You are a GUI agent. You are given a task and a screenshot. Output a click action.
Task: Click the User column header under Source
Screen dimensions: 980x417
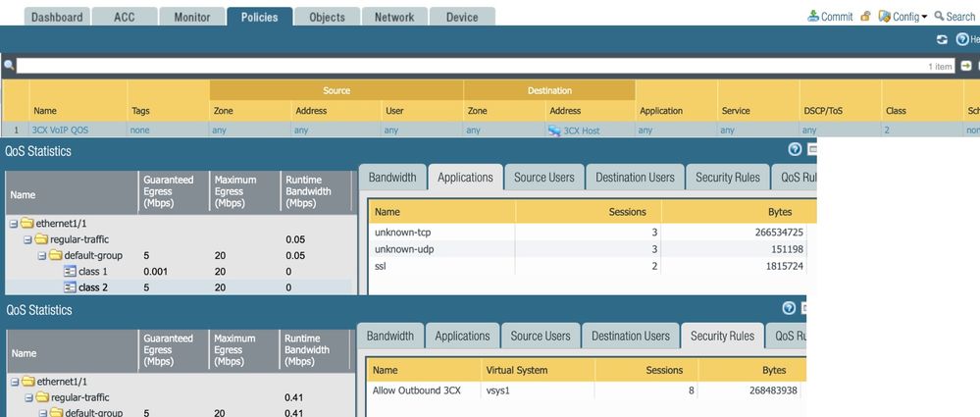coord(394,111)
